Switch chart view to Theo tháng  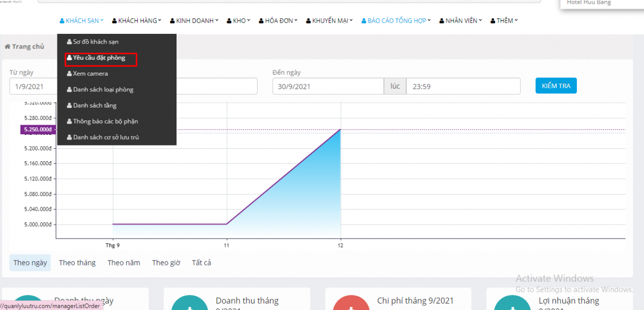77,263
